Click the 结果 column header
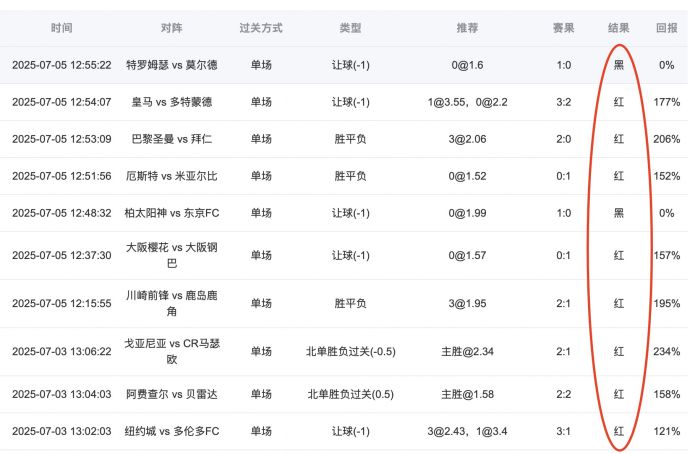 tap(619, 28)
